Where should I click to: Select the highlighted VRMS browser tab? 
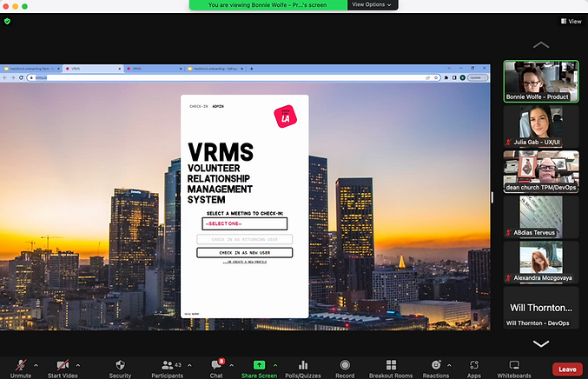coord(93,69)
